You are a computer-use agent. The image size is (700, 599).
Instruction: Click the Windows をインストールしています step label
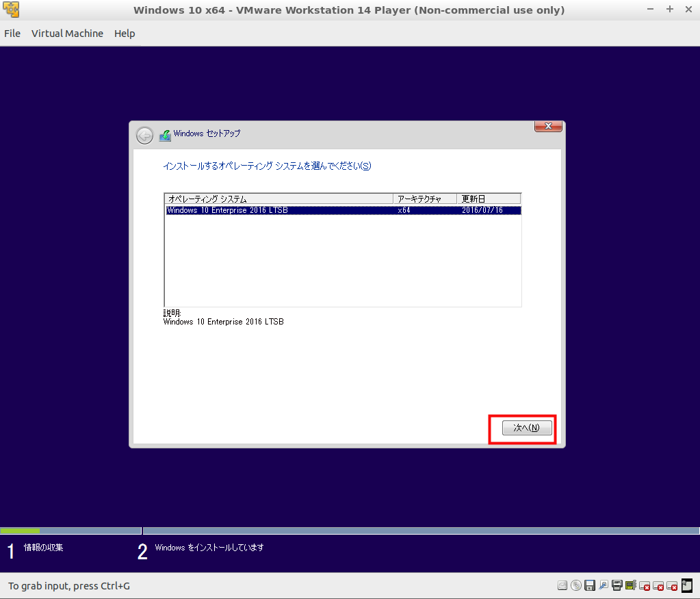[x=209, y=548]
